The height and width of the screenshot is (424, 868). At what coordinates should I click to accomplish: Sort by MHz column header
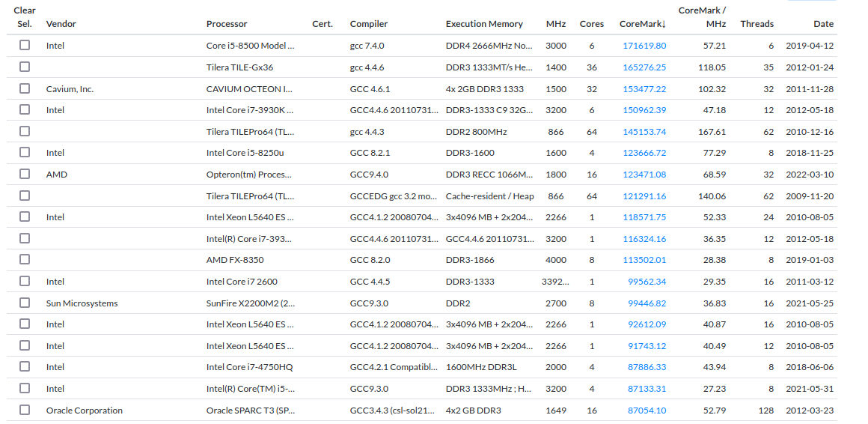pos(556,24)
